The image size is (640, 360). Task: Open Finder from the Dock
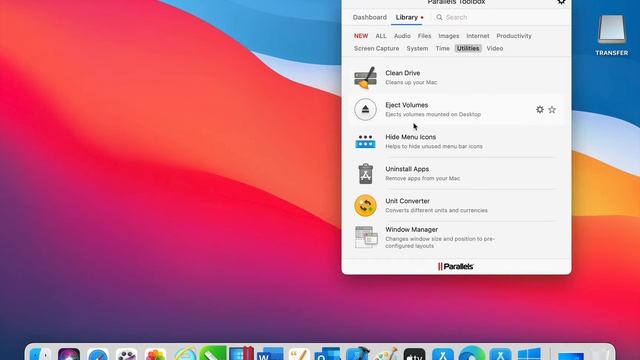point(40,354)
